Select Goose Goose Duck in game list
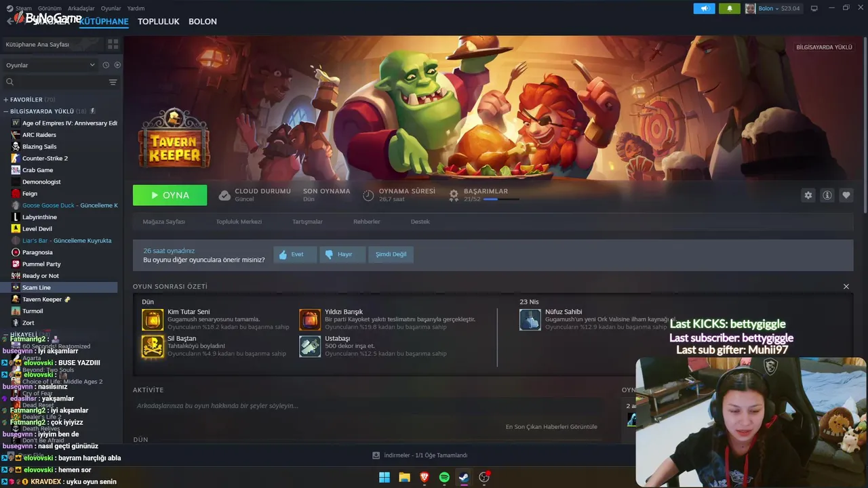Screen dimensions: 868x488 coord(64,205)
